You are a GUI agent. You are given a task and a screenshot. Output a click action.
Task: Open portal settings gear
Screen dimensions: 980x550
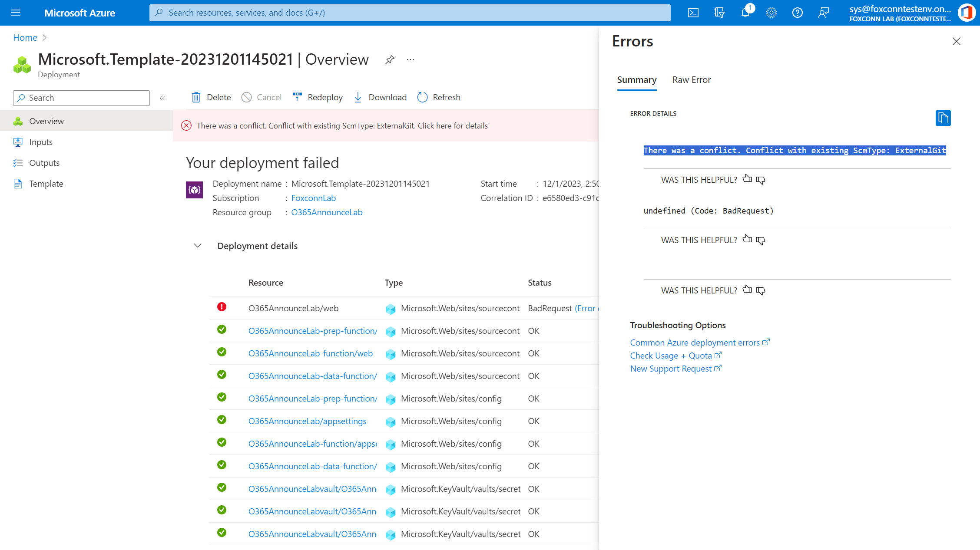771,13
